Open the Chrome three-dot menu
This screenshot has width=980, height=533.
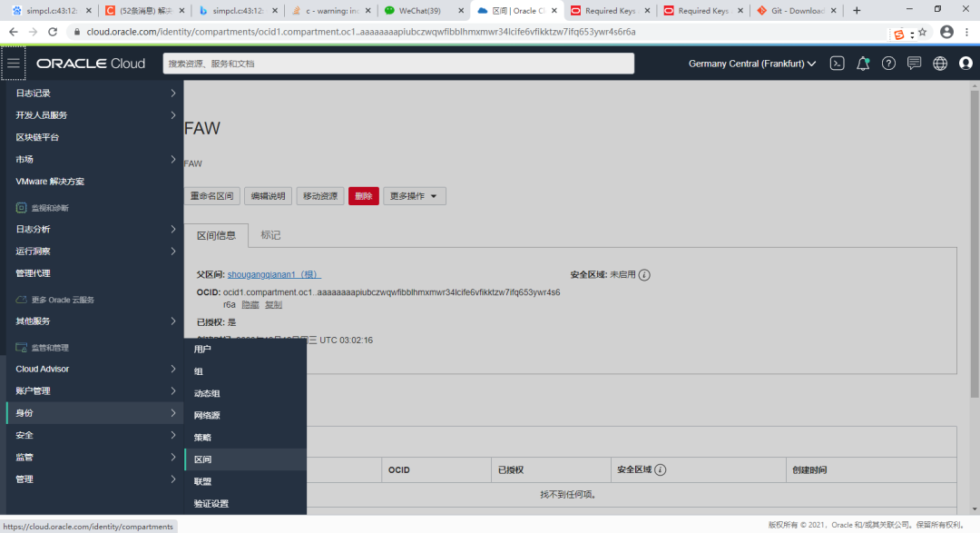(x=967, y=32)
